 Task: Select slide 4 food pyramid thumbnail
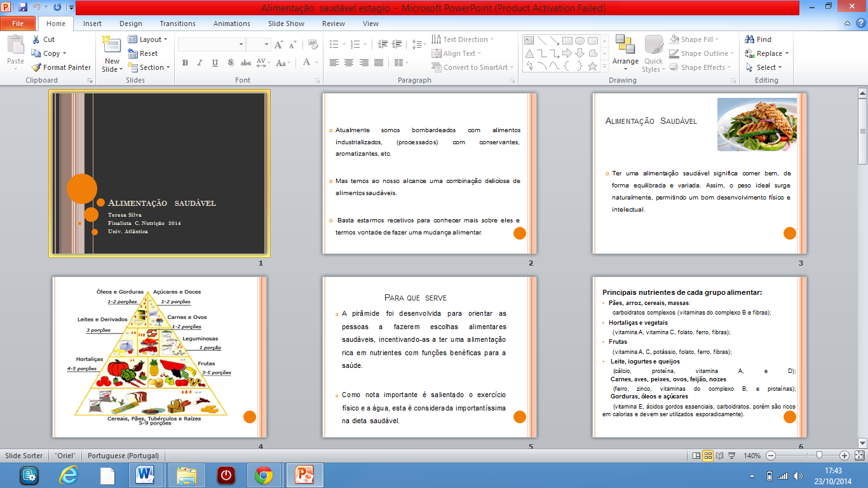tap(159, 356)
